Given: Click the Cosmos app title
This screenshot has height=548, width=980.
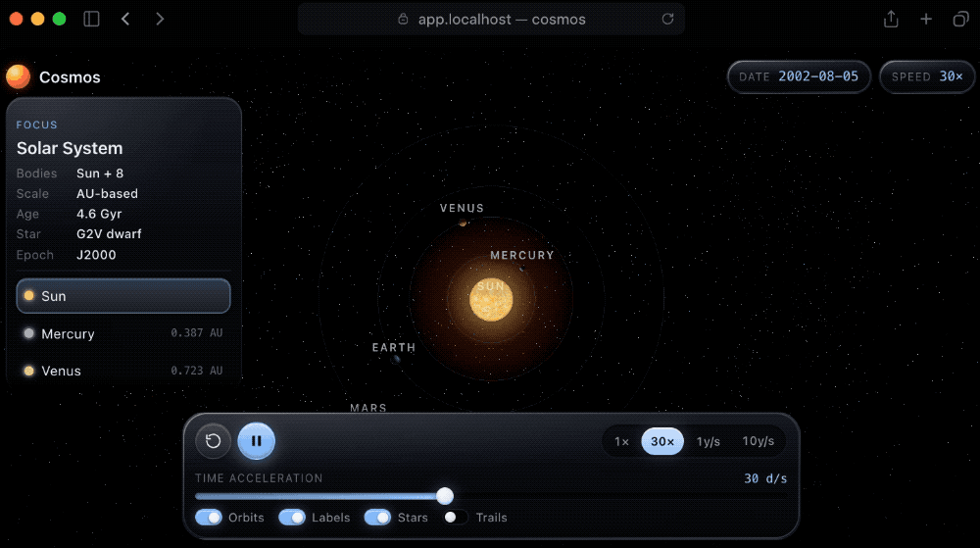Looking at the screenshot, I should pyautogui.click(x=70, y=76).
